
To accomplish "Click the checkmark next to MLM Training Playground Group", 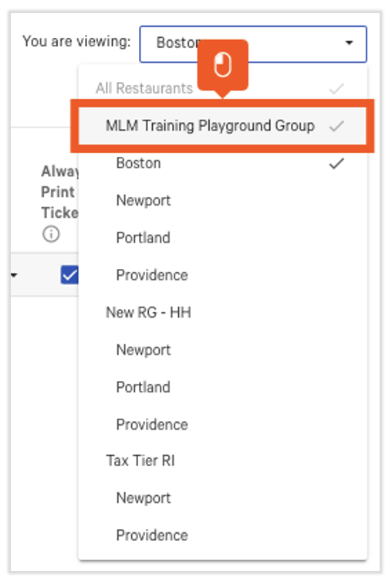I will (x=336, y=126).
